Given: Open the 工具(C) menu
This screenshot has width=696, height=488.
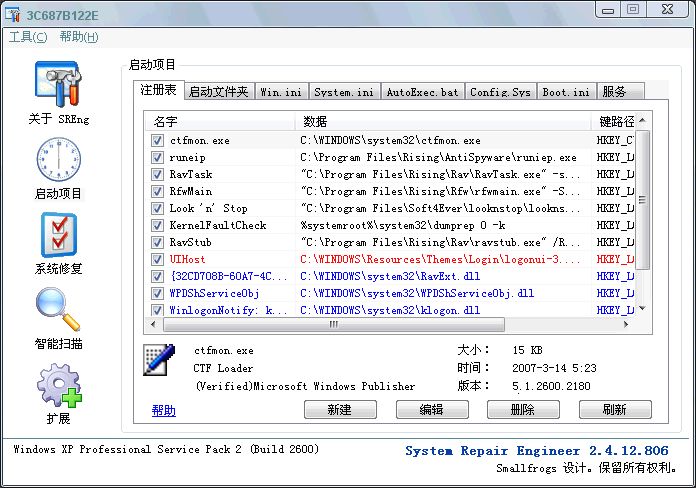Looking at the screenshot, I should (28, 37).
